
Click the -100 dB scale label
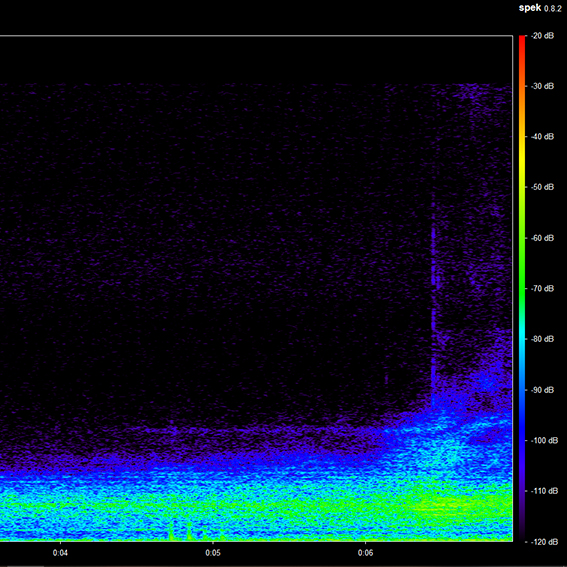click(543, 440)
